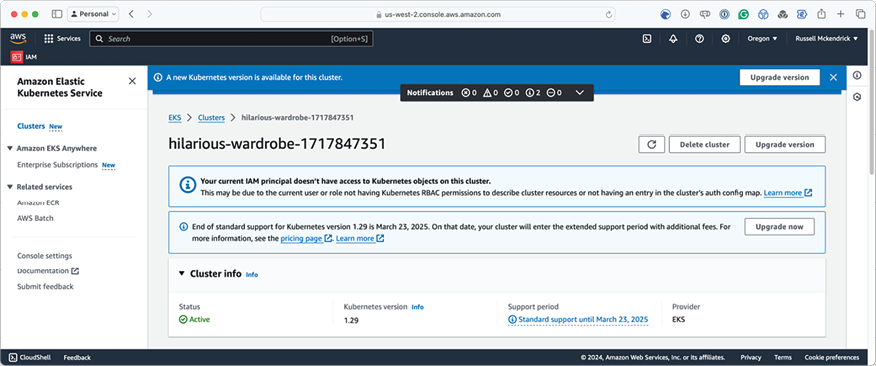Open the Personal profile dropdown
This screenshot has height=366, width=876.
coord(93,14)
